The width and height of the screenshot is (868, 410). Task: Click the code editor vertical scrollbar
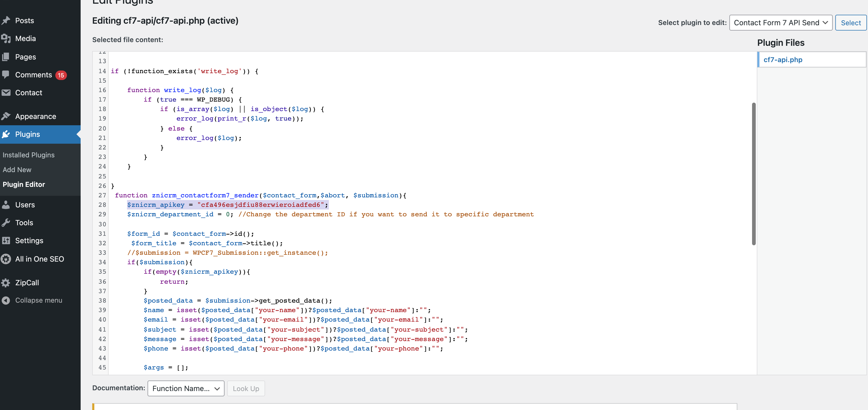click(753, 174)
